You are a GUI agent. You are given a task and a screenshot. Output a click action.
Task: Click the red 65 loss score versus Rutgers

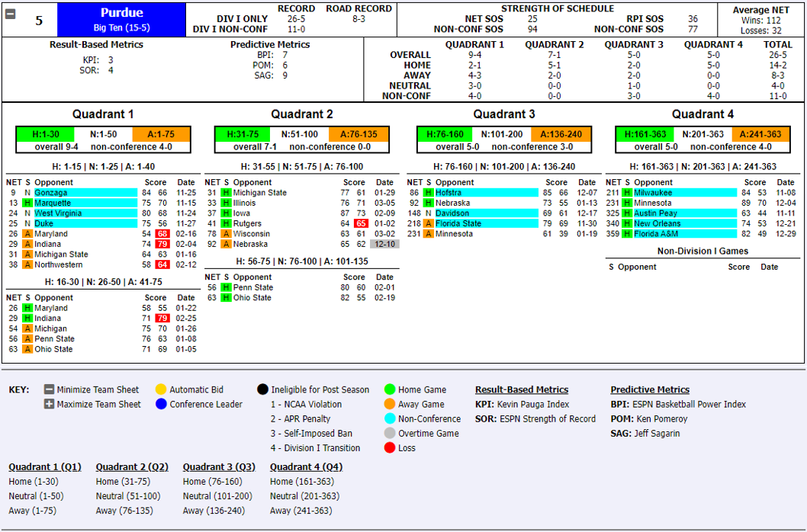[x=362, y=223]
